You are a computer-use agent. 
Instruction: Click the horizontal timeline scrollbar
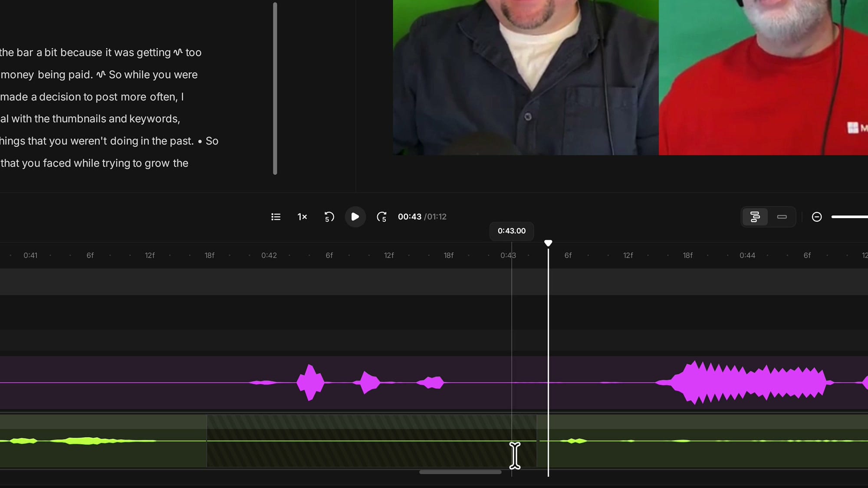coord(460,472)
